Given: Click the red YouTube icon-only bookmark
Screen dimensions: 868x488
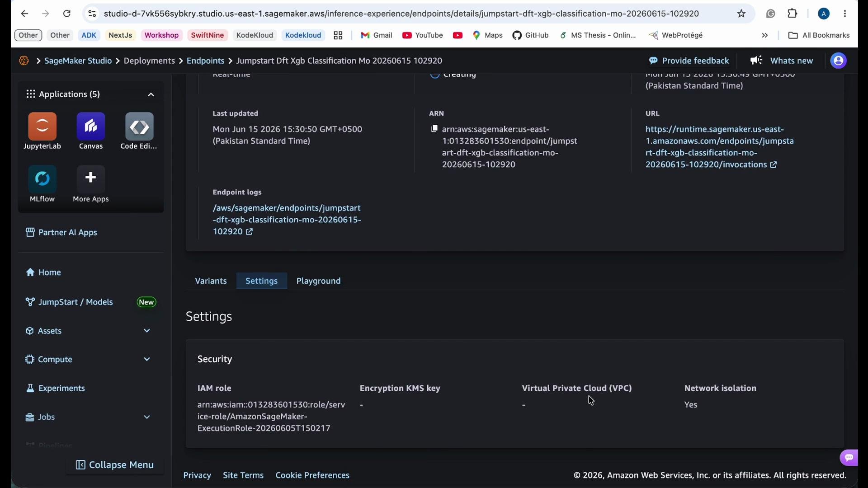Looking at the screenshot, I should [x=458, y=35].
